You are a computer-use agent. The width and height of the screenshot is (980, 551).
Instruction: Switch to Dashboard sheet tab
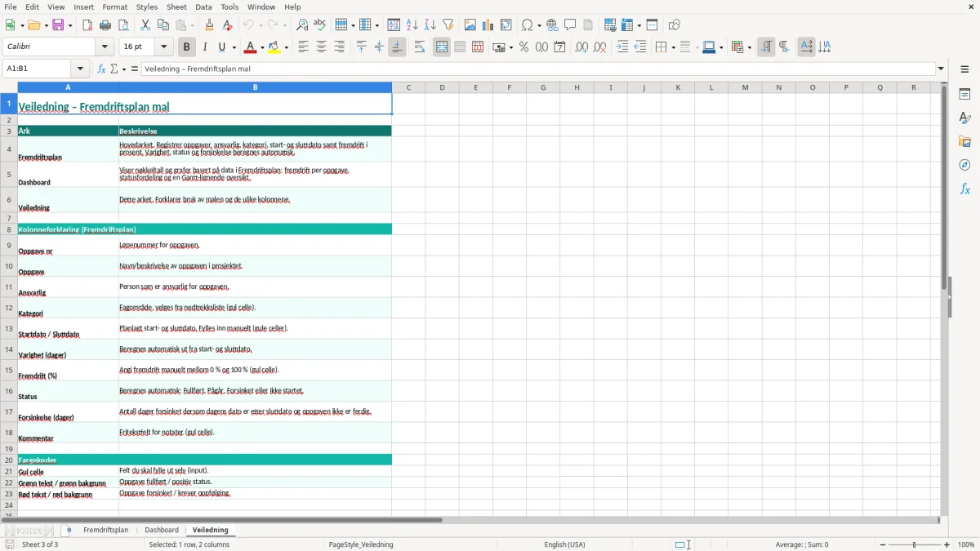pyautogui.click(x=162, y=530)
